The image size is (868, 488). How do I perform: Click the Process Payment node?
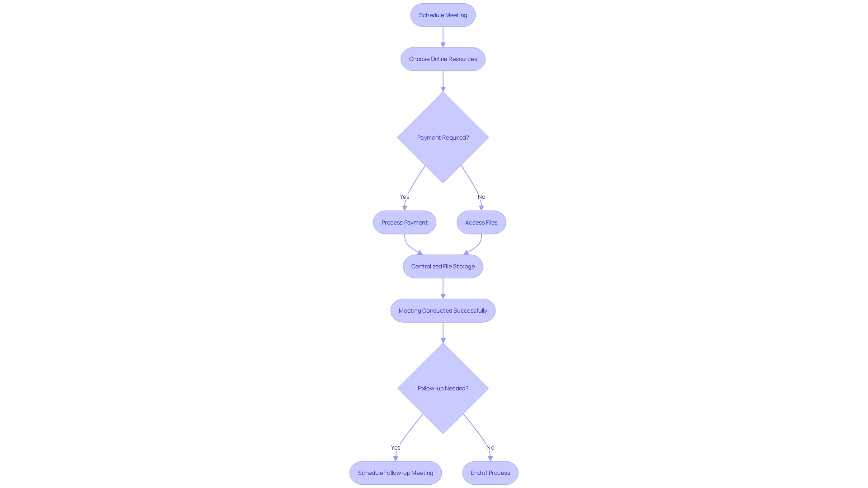coord(404,222)
